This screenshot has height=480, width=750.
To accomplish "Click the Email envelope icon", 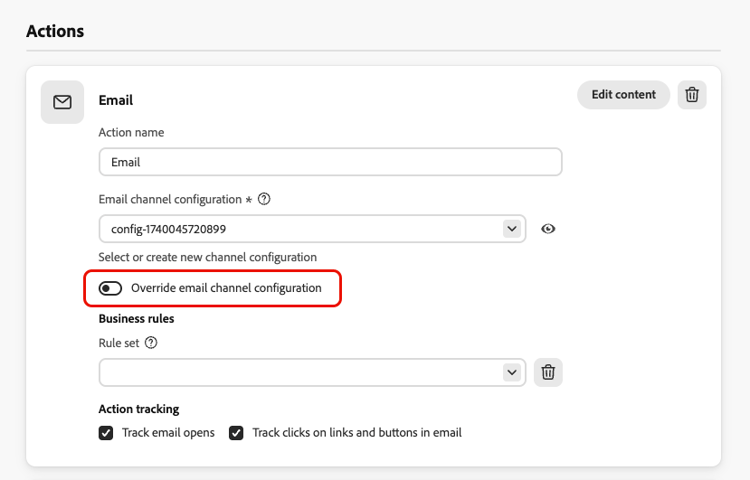I will 62,102.
